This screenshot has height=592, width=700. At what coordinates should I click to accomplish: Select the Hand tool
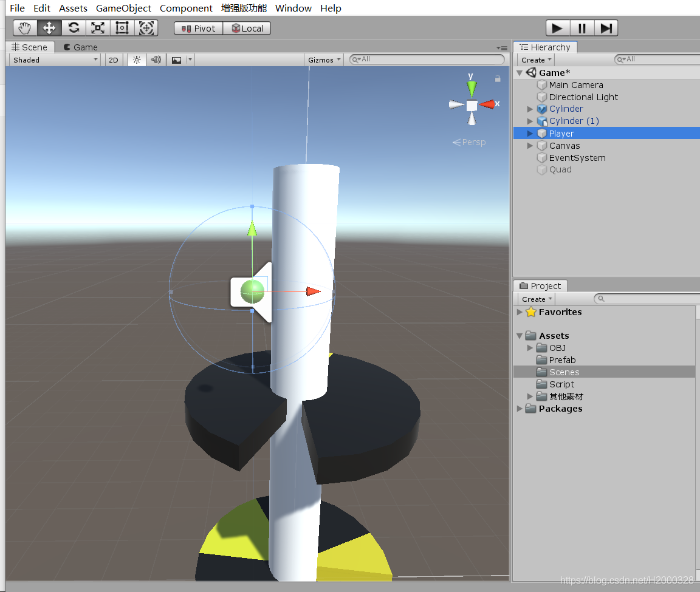coord(25,28)
